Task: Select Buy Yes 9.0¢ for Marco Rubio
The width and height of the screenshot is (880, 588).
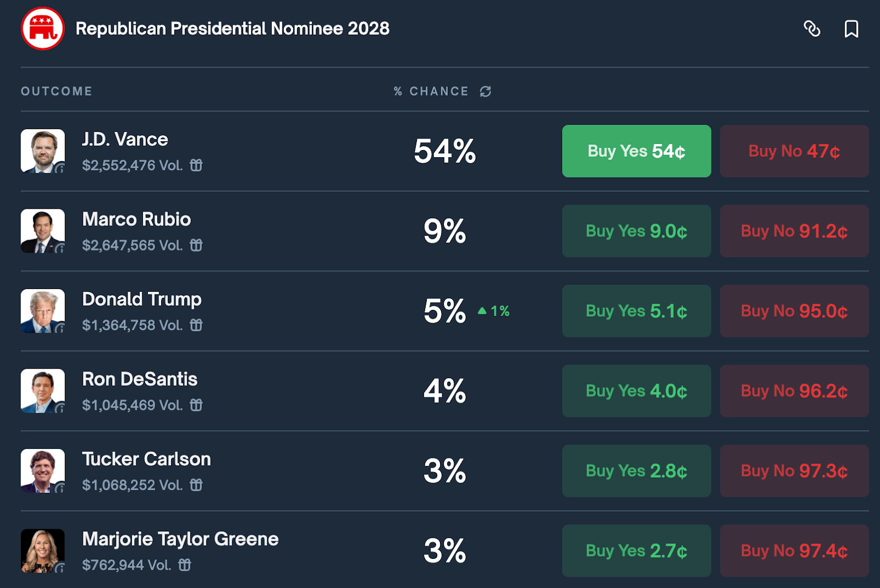Action: pos(636,231)
